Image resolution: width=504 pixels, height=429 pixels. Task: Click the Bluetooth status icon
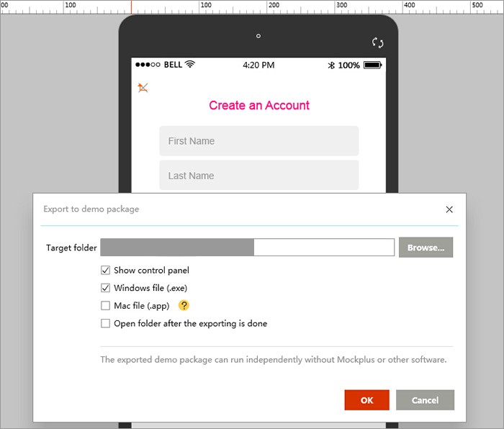[x=331, y=66]
